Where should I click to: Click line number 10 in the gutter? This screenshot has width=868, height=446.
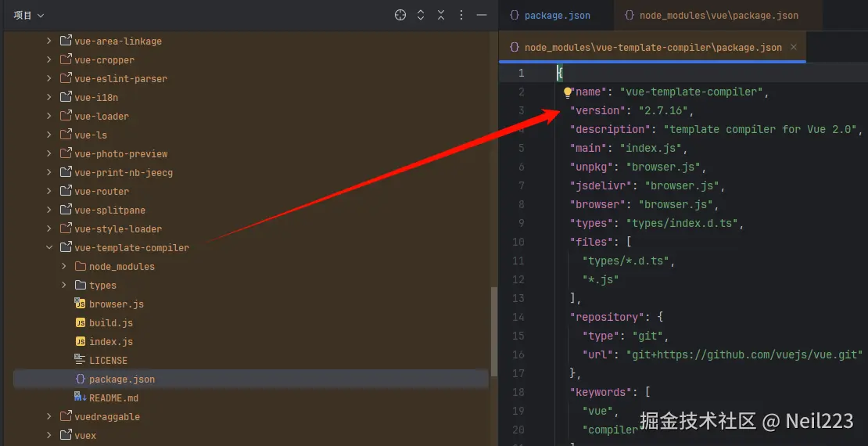click(518, 242)
